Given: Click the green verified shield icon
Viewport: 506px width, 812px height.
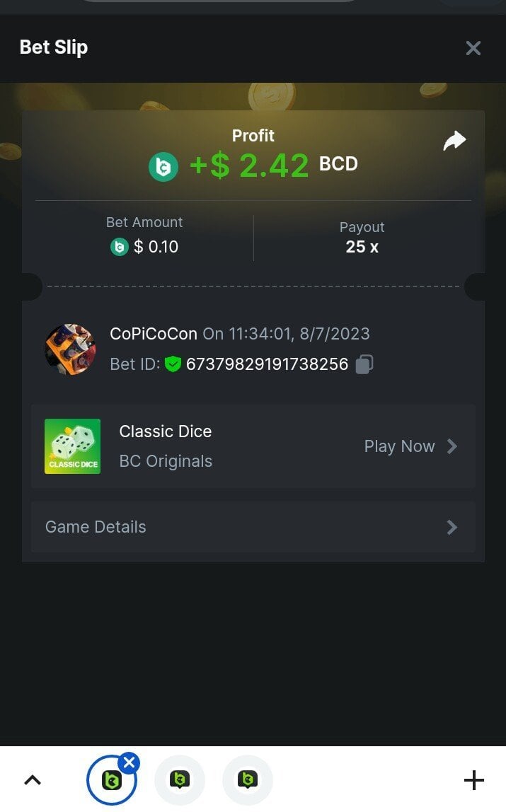Looking at the screenshot, I should [173, 364].
